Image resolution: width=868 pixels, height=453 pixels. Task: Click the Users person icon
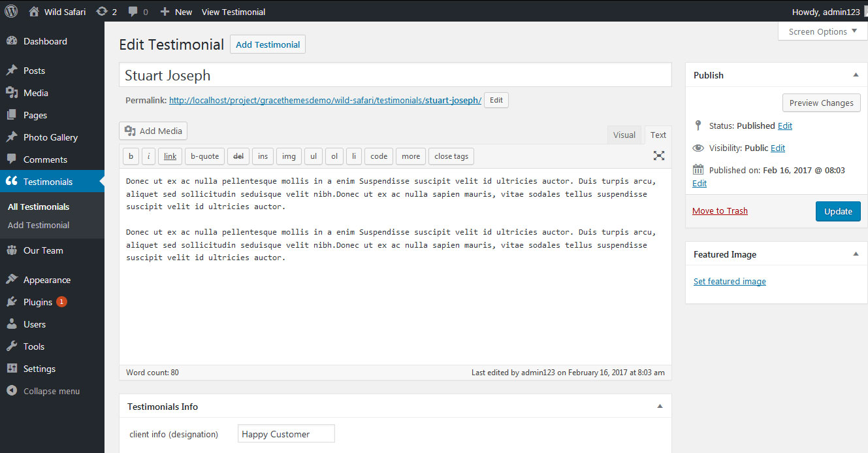coord(12,324)
